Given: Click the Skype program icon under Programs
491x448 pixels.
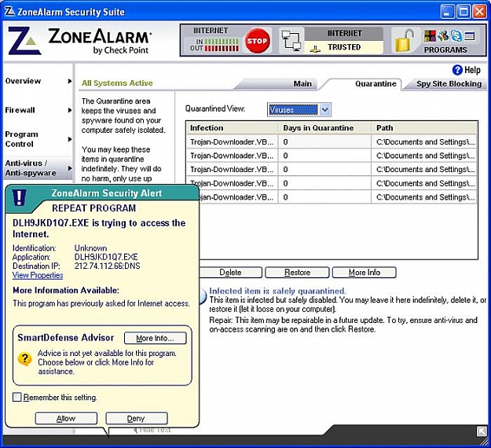Looking at the screenshot, I should tap(456, 35).
